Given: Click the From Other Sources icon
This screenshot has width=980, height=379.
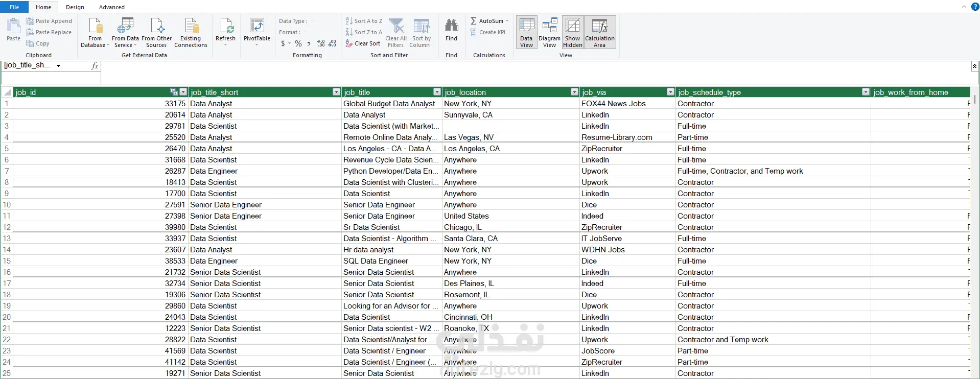Looking at the screenshot, I should click(156, 26).
